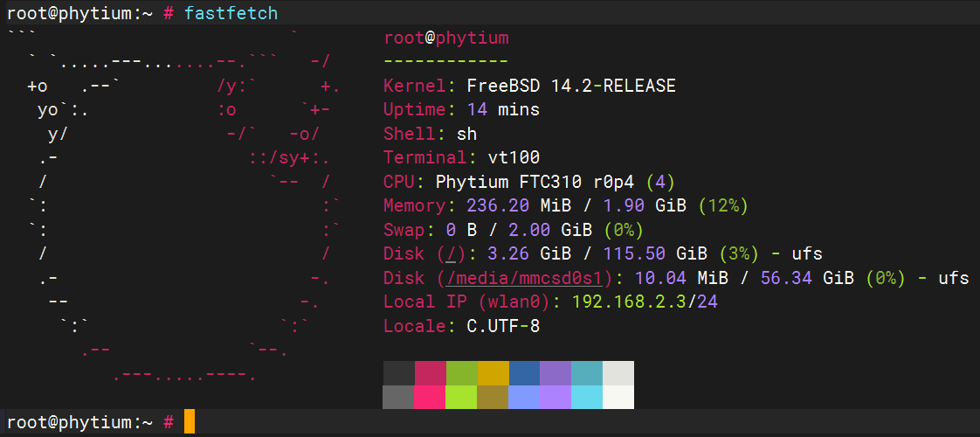Click the 'root@phytium:~ #' prompt before fastfetch
This screenshot has width=980, height=437.
[90, 13]
